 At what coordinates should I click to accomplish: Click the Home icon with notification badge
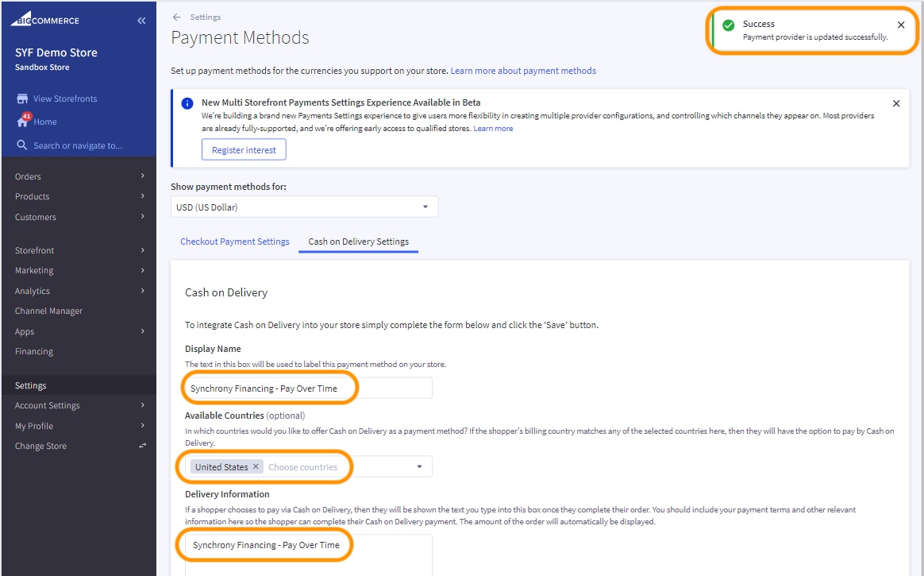(x=23, y=121)
